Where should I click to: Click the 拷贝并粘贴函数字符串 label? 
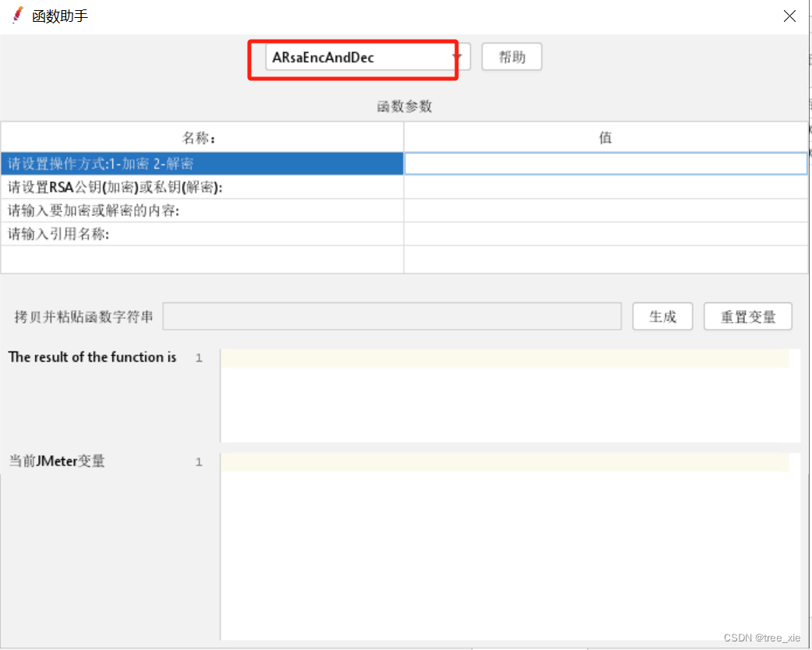tap(83, 316)
